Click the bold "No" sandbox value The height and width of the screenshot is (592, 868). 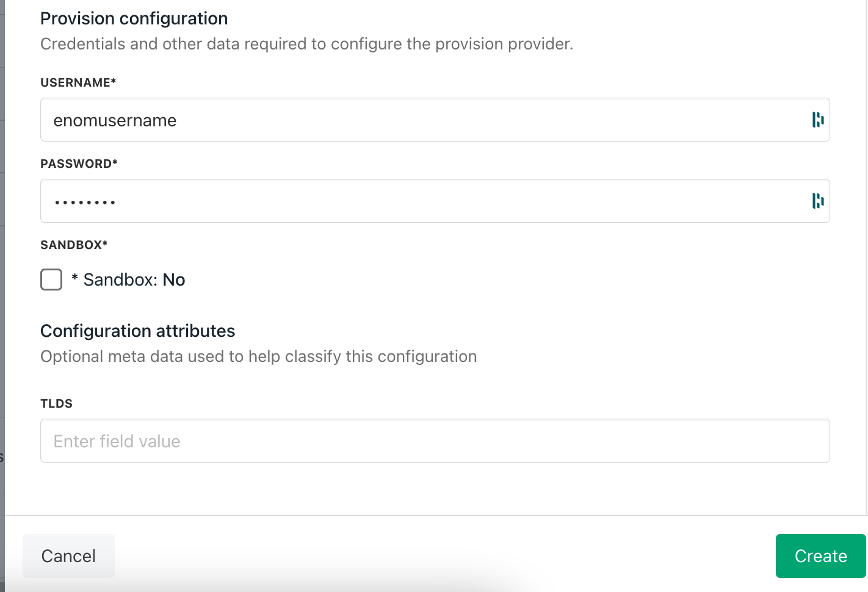174,280
